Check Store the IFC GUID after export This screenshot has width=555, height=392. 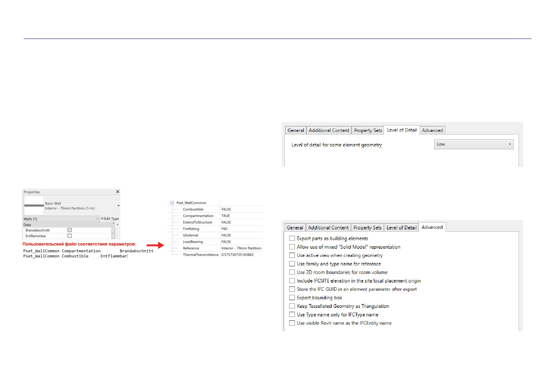coord(292,289)
